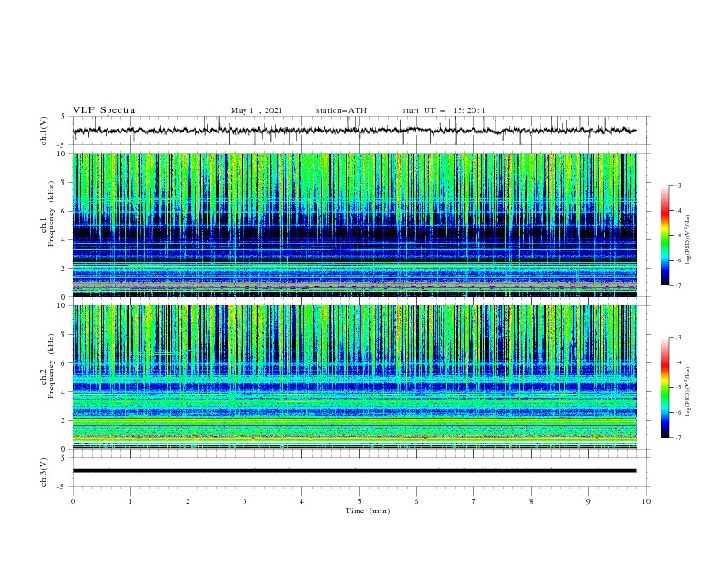Click the "-7" tick on ch.2 color bar
728x563 pixels.
pyautogui.click(x=677, y=438)
